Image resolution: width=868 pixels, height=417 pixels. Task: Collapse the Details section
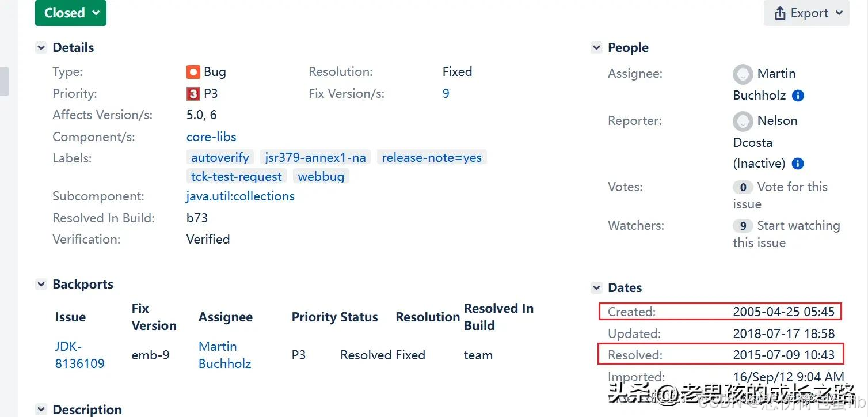[x=40, y=47]
